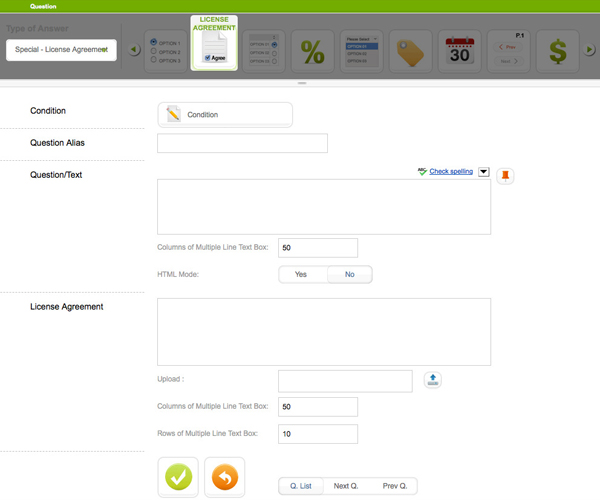The height and width of the screenshot is (500, 600).
Task: Expand dropdown arrow beside Check spelling
Action: [483, 172]
